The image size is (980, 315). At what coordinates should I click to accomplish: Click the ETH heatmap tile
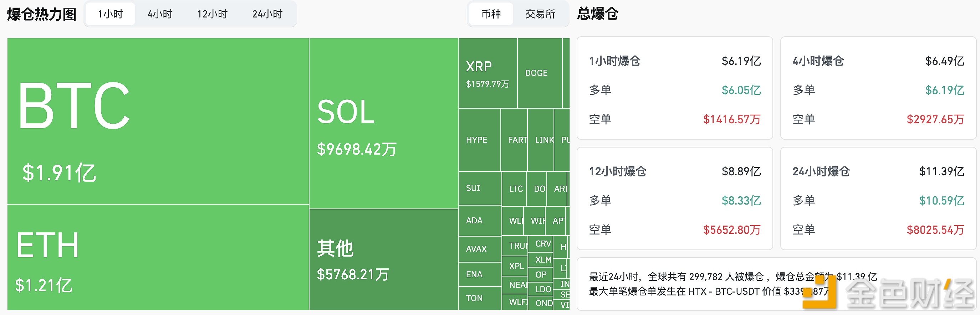point(158,257)
